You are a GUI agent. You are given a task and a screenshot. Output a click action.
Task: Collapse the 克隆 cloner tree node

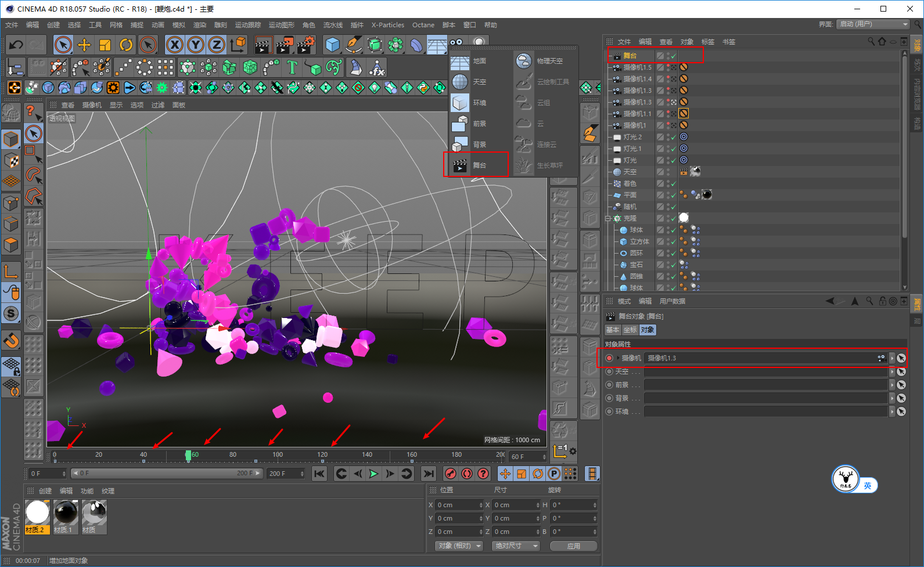608,219
